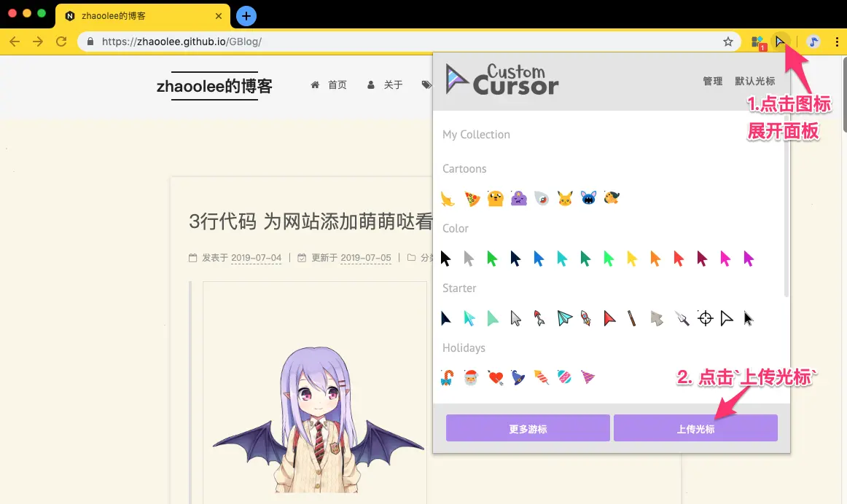Pick the white outlined triangle Starter cursor

pyautogui.click(x=727, y=318)
